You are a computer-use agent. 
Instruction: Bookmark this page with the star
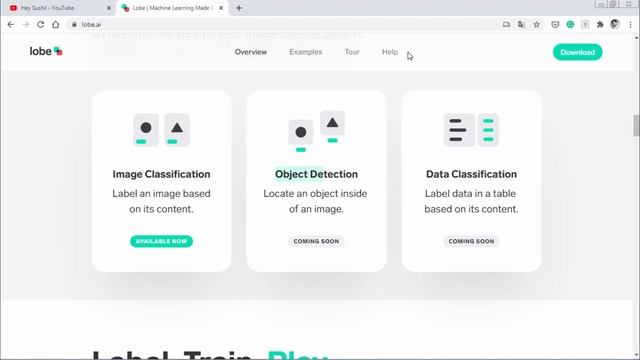[536, 24]
